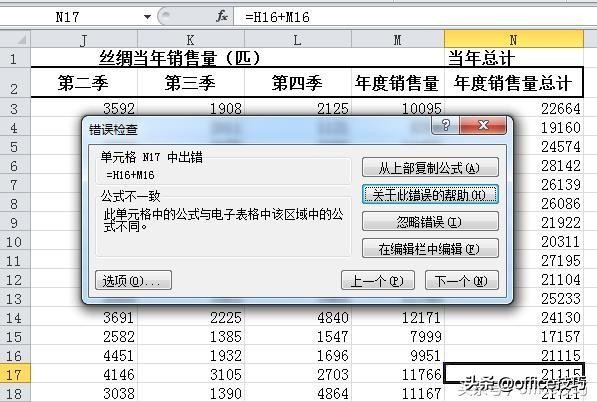This screenshot has width=597, height=402.
Task: Click cell with value 12171
Action: point(397,317)
